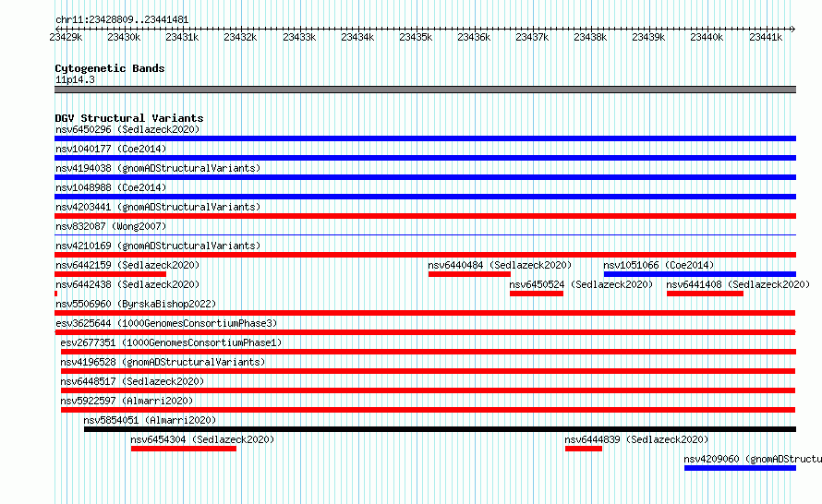
Task: Click the nsv1048988 (Coe2014) label
Action: pyautogui.click(x=111, y=187)
